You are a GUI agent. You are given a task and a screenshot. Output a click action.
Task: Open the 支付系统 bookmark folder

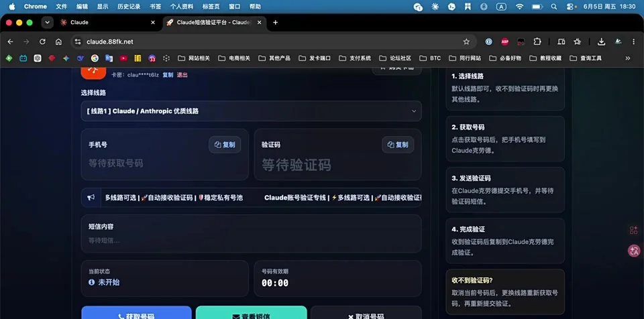click(355, 58)
